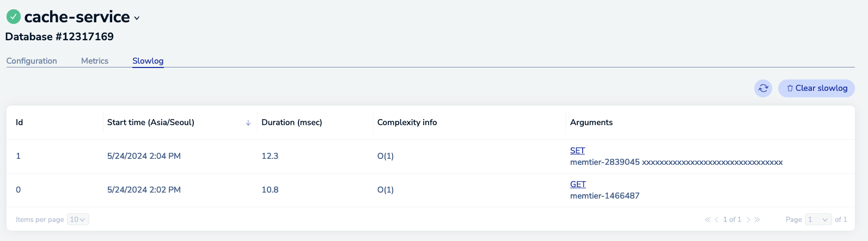The image size is (868, 241).
Task: Select the Slowlog tab
Action: [148, 61]
